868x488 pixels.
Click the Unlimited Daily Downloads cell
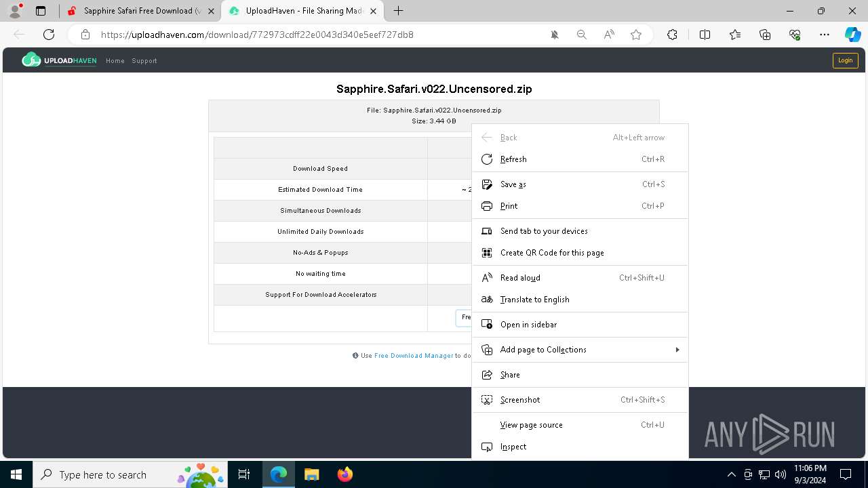(x=321, y=232)
